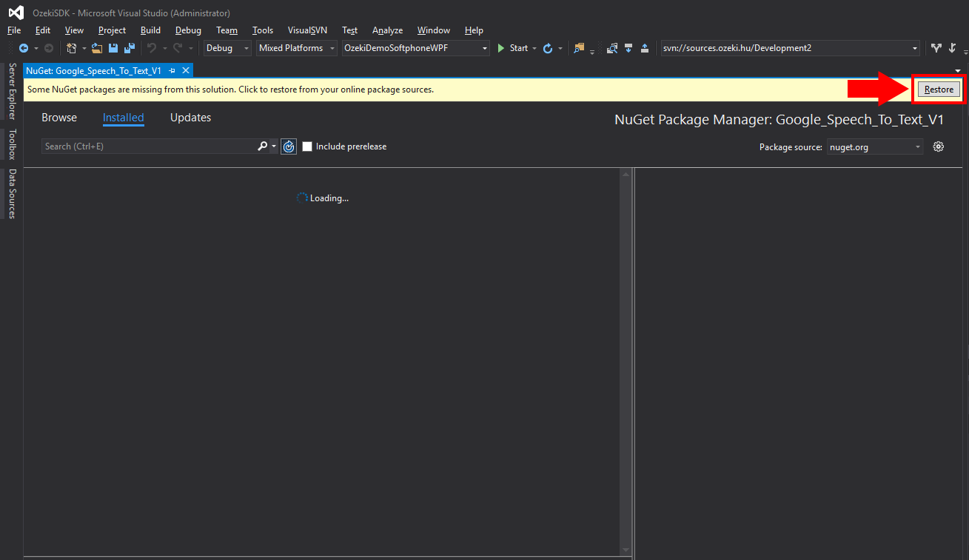969x560 pixels.
Task: Open the Test menu
Action: coord(349,30)
